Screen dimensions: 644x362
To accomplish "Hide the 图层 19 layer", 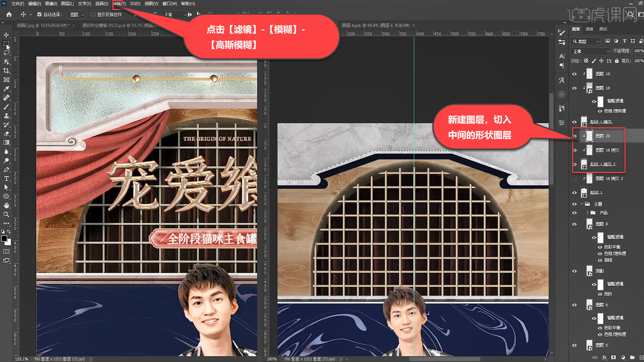I will (574, 74).
